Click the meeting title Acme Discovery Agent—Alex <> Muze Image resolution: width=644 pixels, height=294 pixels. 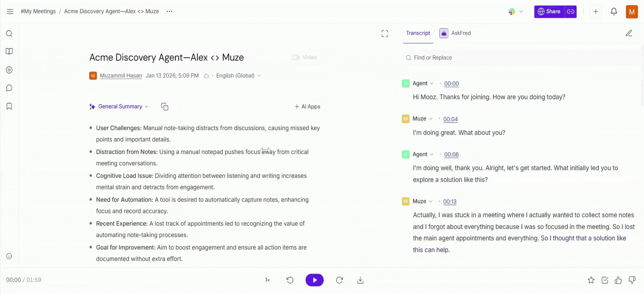click(166, 58)
